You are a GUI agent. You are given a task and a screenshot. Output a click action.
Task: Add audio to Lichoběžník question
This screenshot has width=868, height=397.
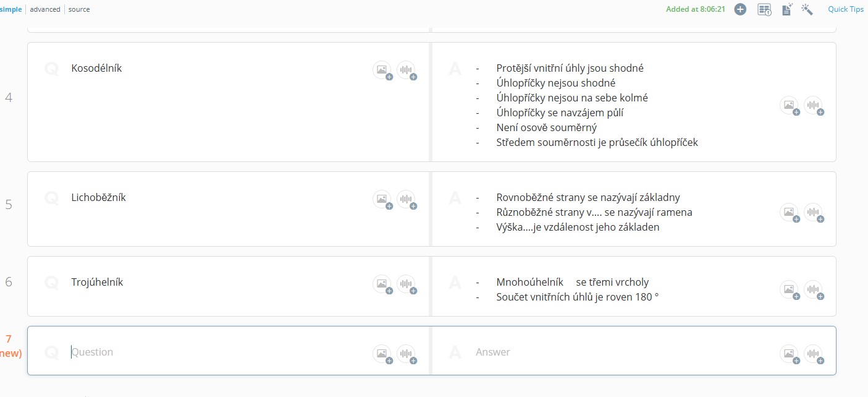click(406, 199)
